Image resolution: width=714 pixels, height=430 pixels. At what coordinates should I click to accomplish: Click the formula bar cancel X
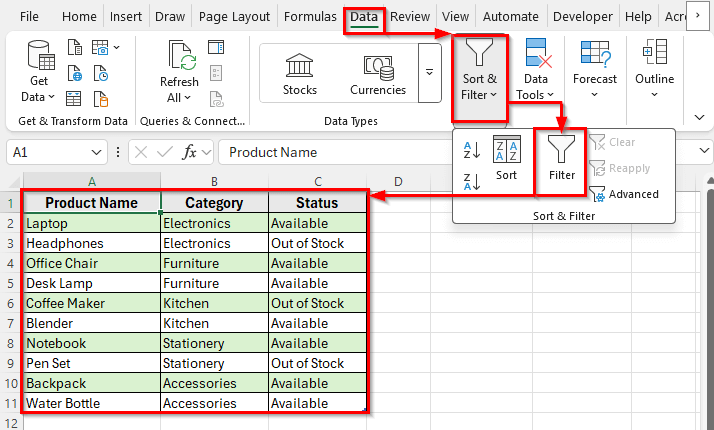click(141, 152)
